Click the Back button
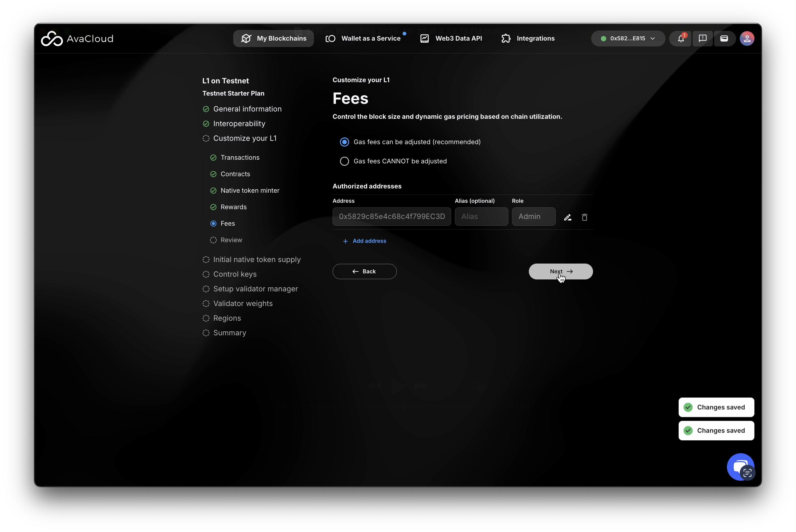Viewport: 796px width, 532px height. coord(364,271)
